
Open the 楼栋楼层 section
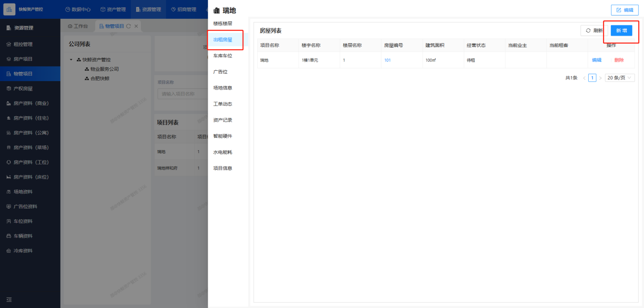tap(223, 23)
